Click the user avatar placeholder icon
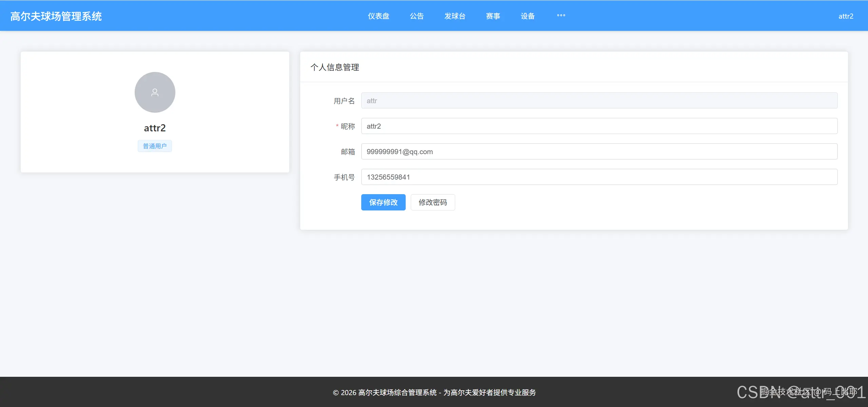 click(155, 92)
